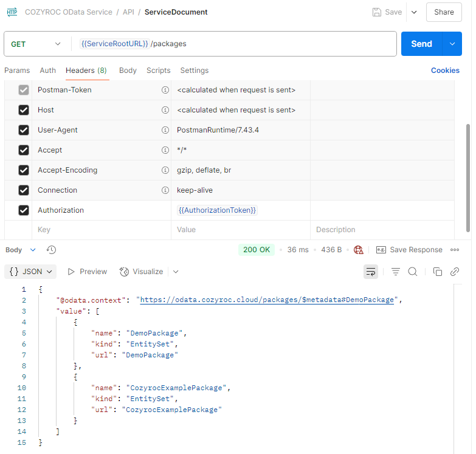The width and height of the screenshot is (476, 454).
Task: Copy response body with copy icon
Action: pyautogui.click(x=437, y=272)
